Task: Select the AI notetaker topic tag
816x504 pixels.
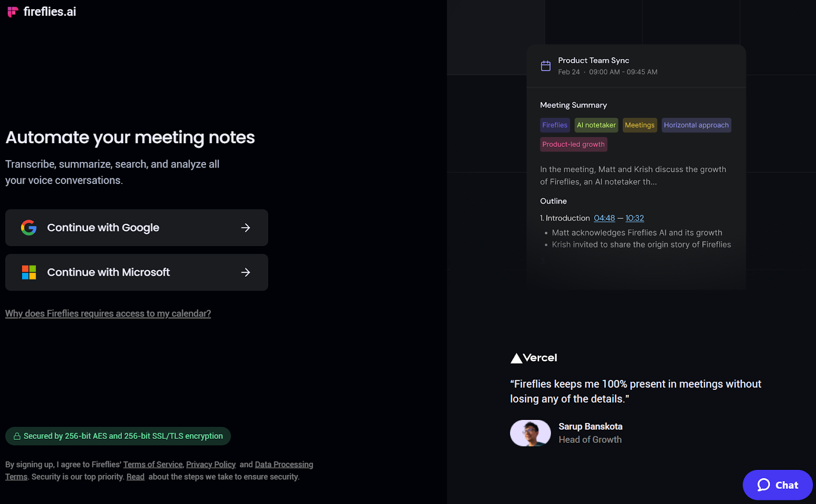Action: coord(596,125)
